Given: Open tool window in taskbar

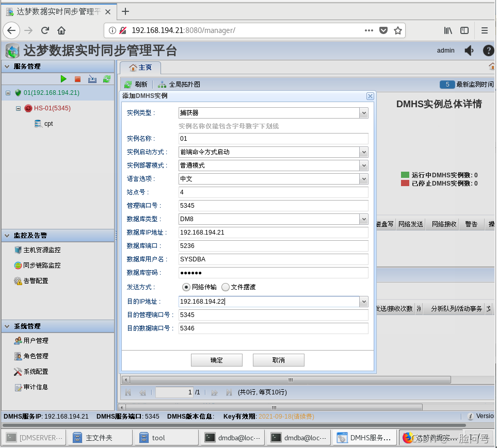Looking at the screenshot, I should tap(166, 438).
